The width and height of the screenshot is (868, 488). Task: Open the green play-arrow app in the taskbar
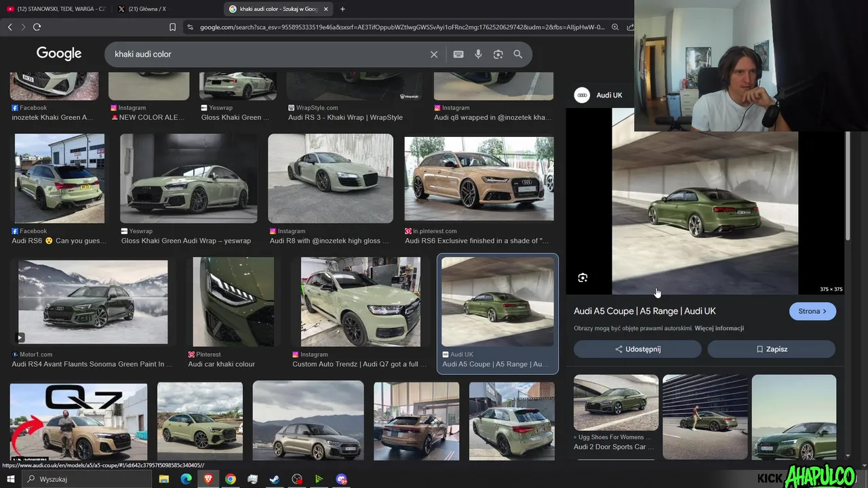click(319, 479)
